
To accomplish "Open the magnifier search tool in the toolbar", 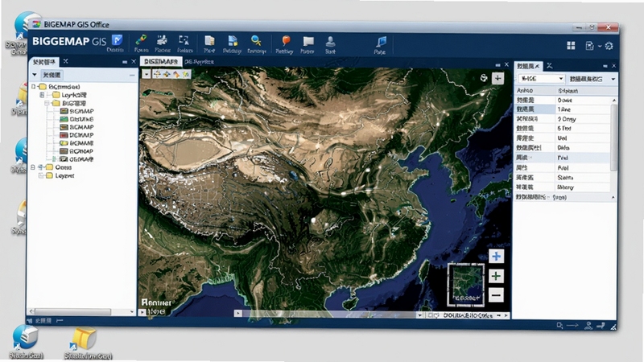I will click(x=256, y=40).
